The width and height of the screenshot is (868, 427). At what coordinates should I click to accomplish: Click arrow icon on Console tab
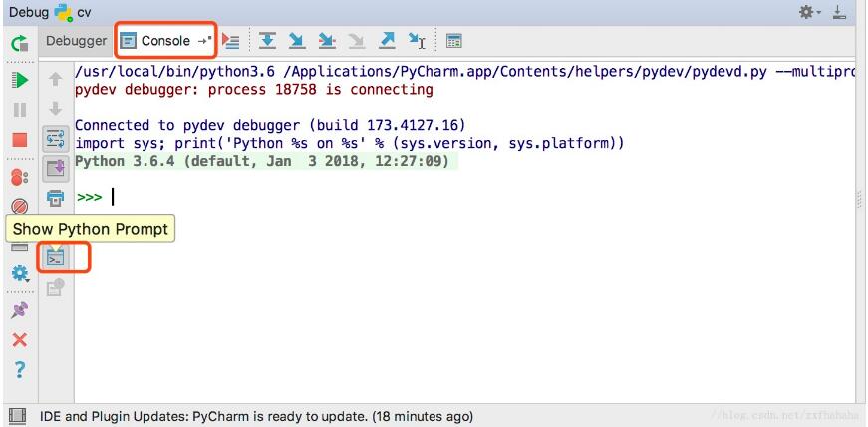pos(205,41)
